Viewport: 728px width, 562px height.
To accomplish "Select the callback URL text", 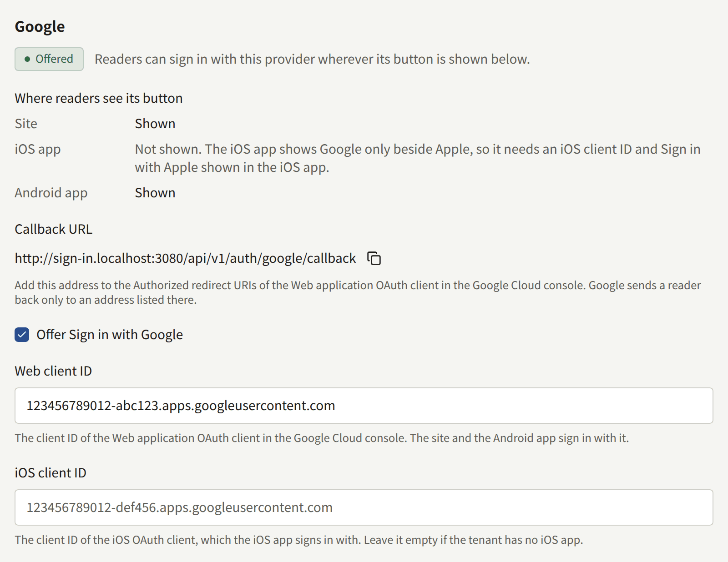I will [185, 258].
